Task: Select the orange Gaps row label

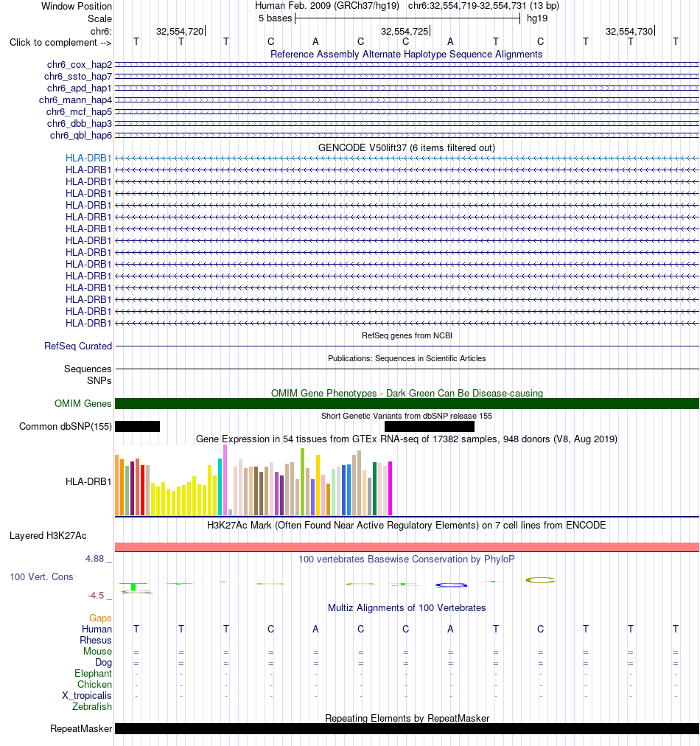Action: tap(100, 618)
